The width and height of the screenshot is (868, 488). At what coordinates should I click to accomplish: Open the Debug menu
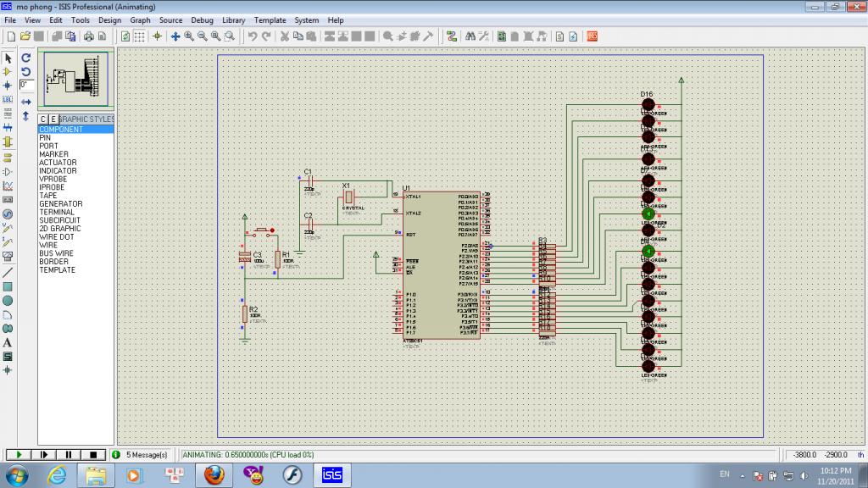tap(202, 20)
